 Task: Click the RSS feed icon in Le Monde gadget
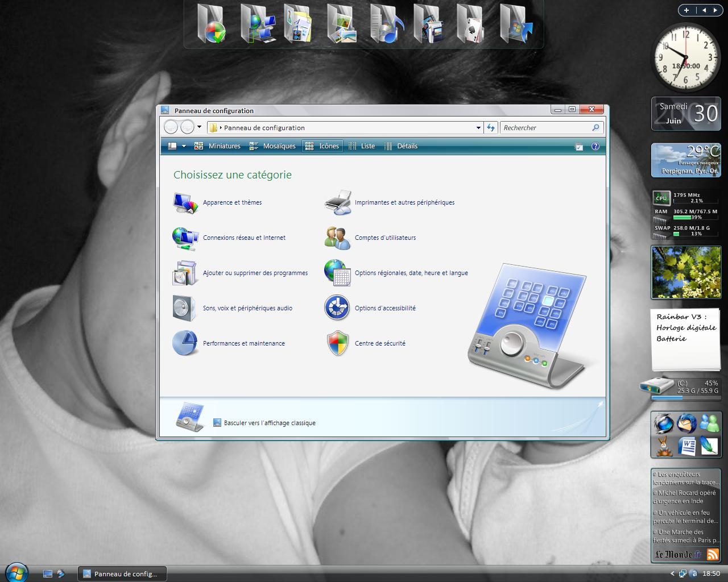point(713,555)
